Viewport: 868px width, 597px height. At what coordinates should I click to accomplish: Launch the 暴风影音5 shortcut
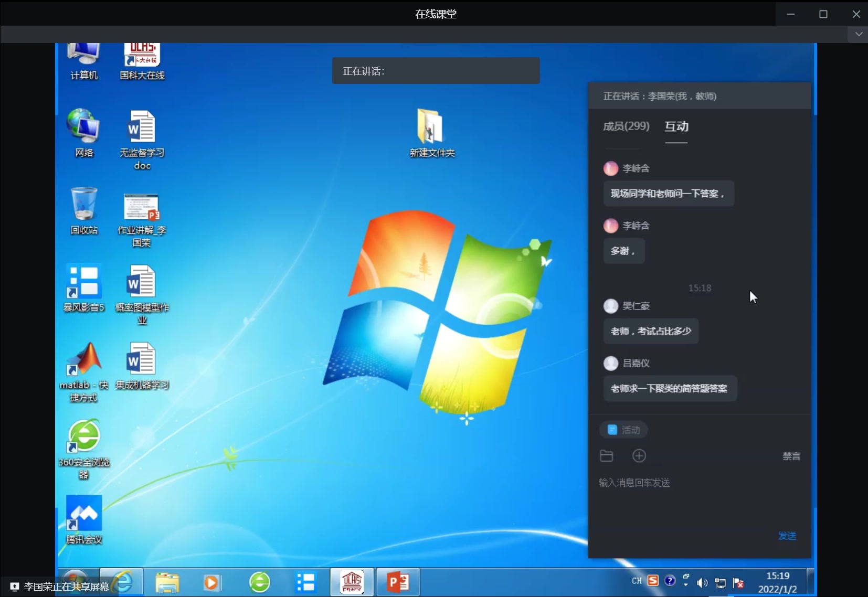click(x=84, y=288)
